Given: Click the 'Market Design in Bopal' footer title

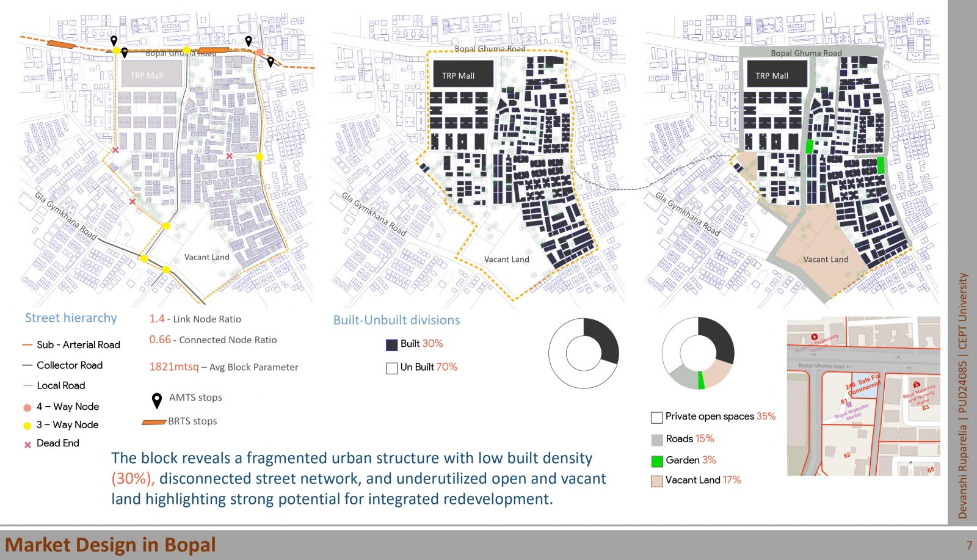Looking at the screenshot, I should tap(111, 545).
